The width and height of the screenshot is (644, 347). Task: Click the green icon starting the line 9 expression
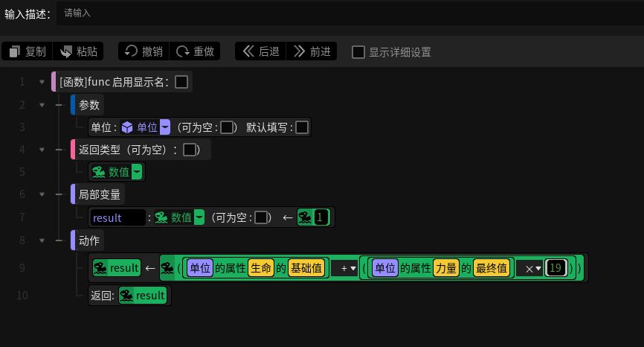click(167, 268)
